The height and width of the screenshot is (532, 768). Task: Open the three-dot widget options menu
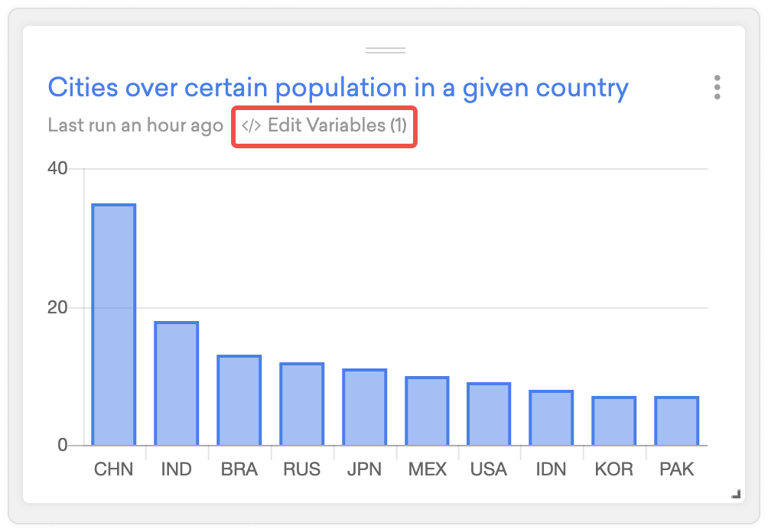[x=717, y=88]
